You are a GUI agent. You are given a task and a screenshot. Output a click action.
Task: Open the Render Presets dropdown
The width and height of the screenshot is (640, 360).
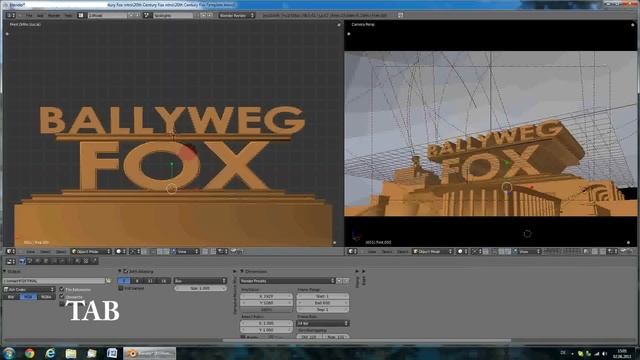click(x=287, y=281)
